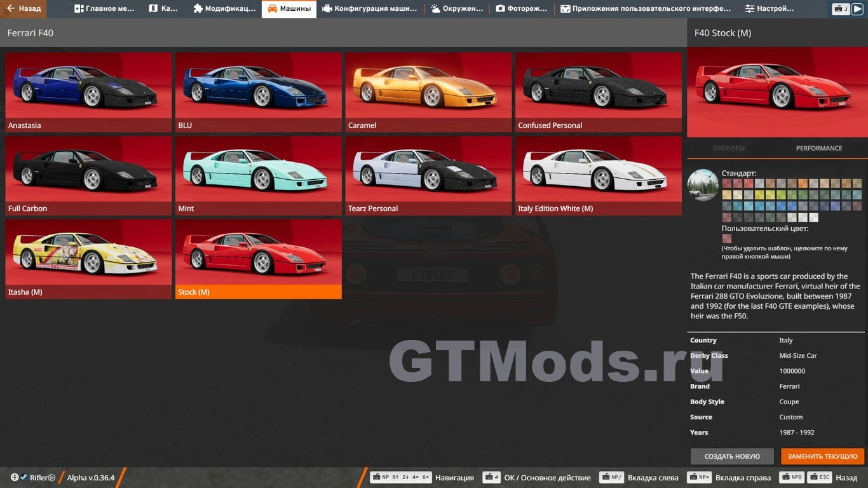Screen dimensions: 868x488
Task: Click the J key badge in top bar
Action: (x=841, y=9)
